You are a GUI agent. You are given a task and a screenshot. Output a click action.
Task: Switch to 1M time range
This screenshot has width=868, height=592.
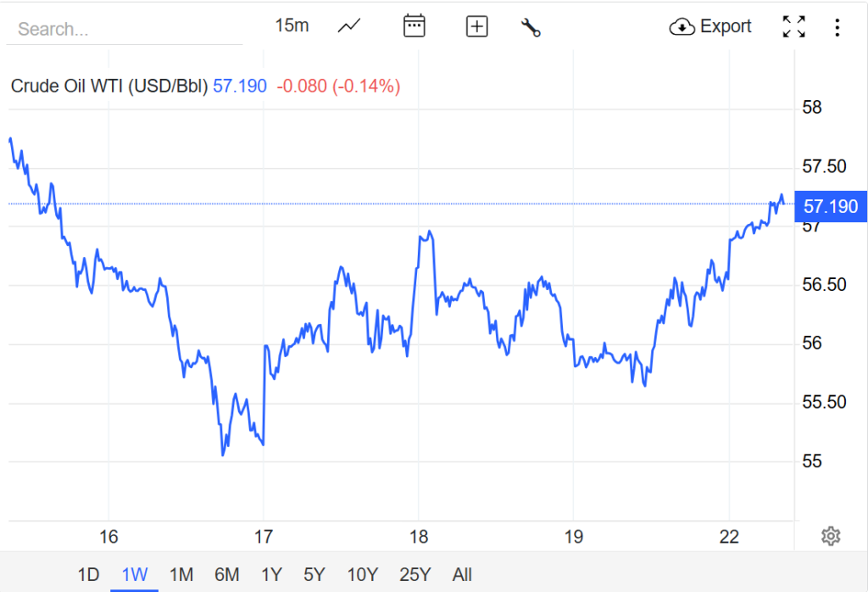tap(181, 574)
